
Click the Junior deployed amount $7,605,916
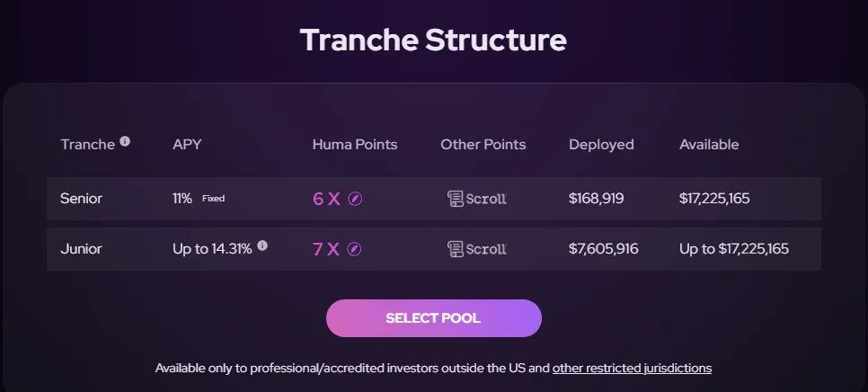[x=603, y=249]
